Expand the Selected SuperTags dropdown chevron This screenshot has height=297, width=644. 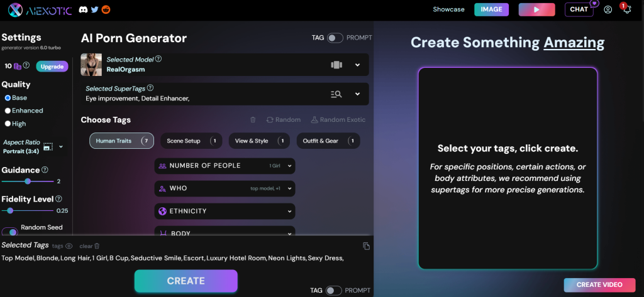tap(357, 94)
